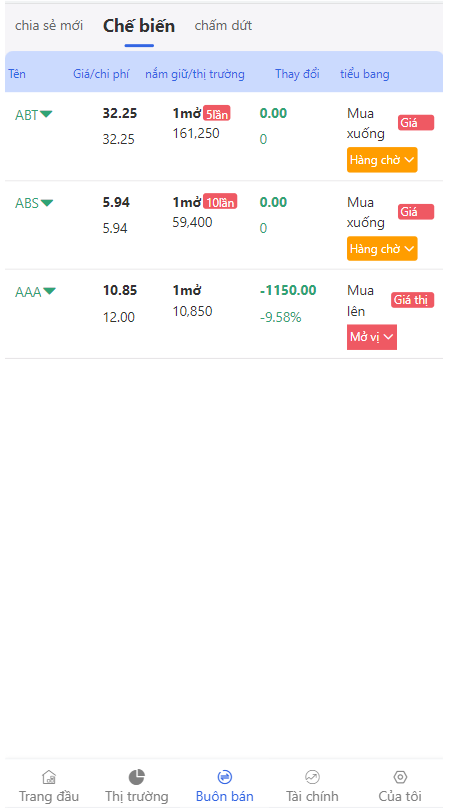452x808 pixels.
Task: Switch to chấm dứt tab
Action: point(223,25)
